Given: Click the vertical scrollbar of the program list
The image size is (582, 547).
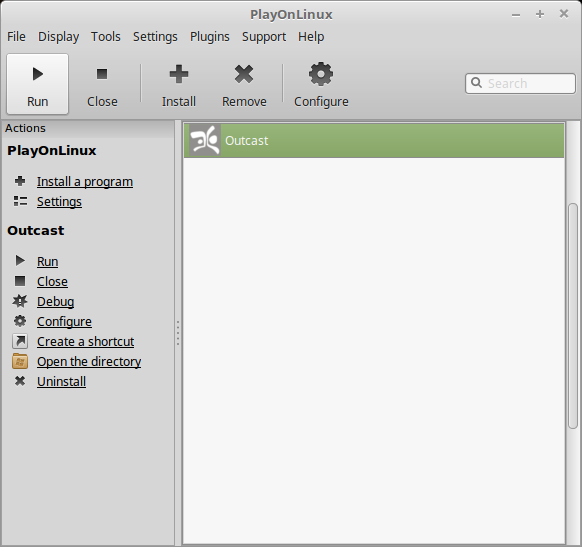Looking at the screenshot, I should pyautogui.click(x=573, y=316).
